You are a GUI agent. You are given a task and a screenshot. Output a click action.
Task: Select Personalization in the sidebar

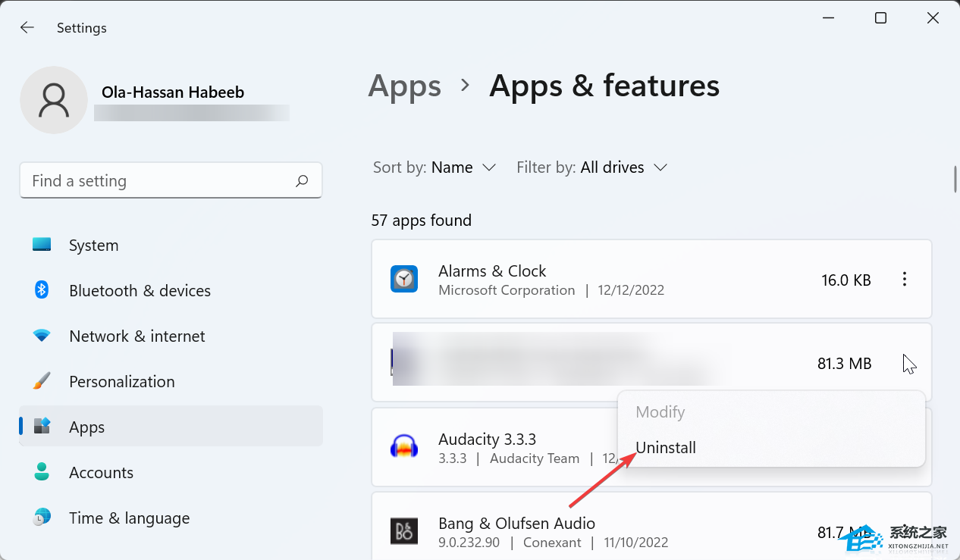(x=121, y=382)
